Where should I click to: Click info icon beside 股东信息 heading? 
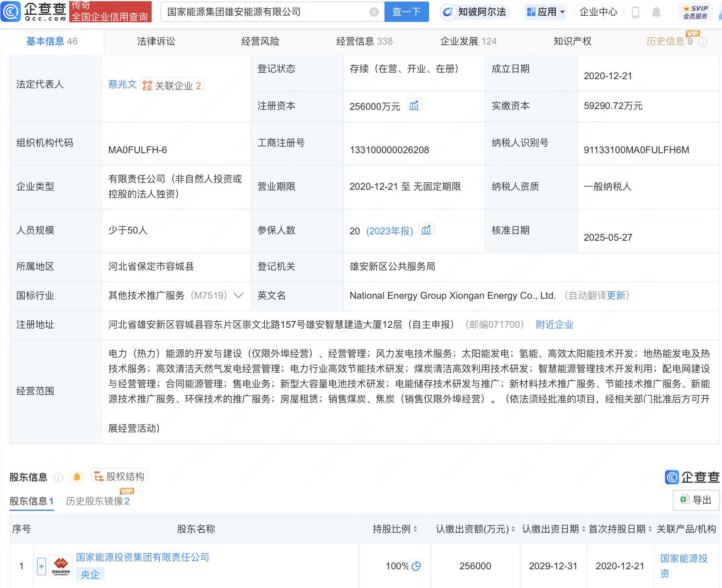(x=59, y=477)
